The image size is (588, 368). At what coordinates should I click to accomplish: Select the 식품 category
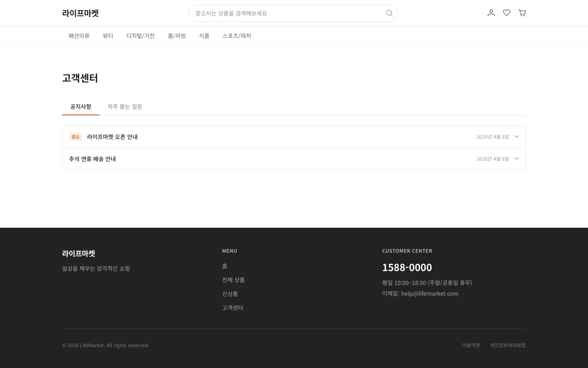click(204, 36)
